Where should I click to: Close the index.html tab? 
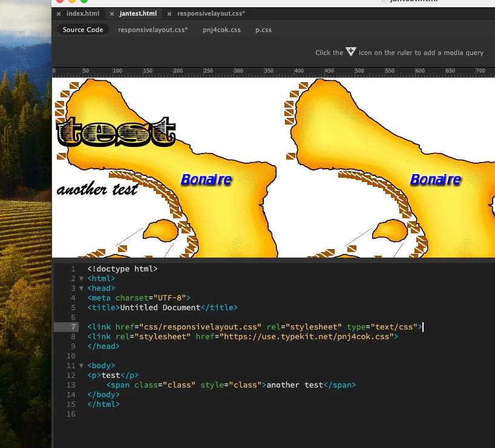point(59,14)
